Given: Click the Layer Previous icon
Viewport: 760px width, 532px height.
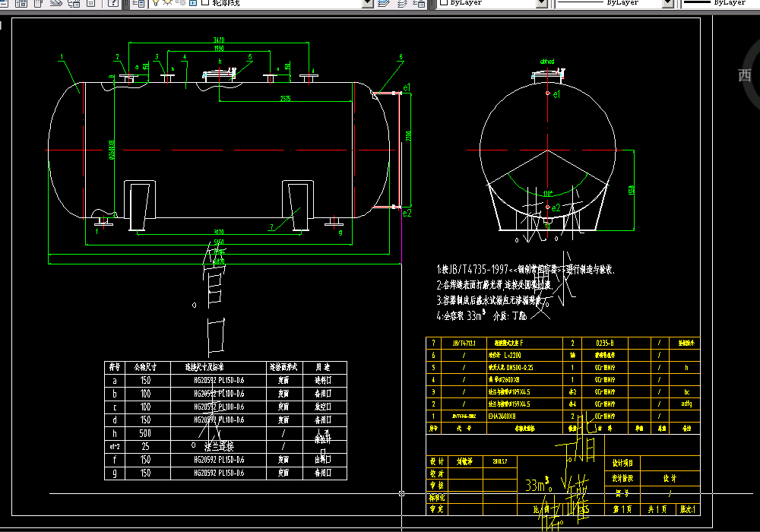Looking at the screenshot, I should 401,3.
